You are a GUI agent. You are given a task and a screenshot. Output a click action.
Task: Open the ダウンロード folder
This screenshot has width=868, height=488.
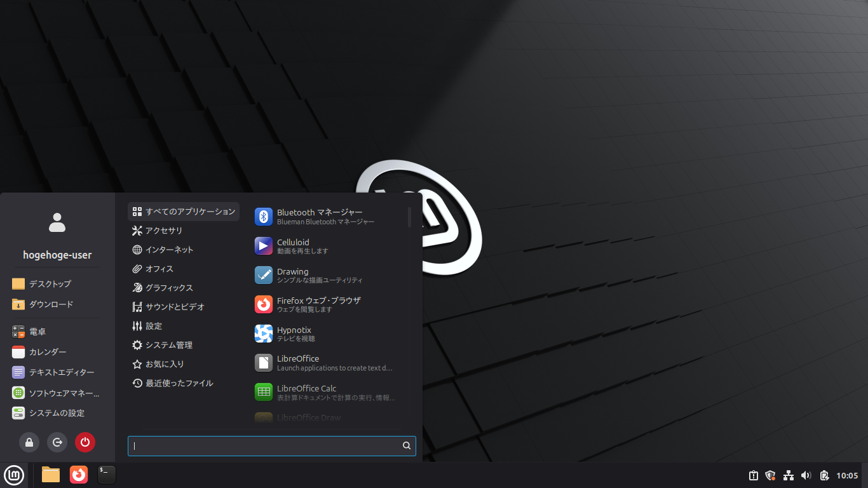pyautogui.click(x=56, y=304)
